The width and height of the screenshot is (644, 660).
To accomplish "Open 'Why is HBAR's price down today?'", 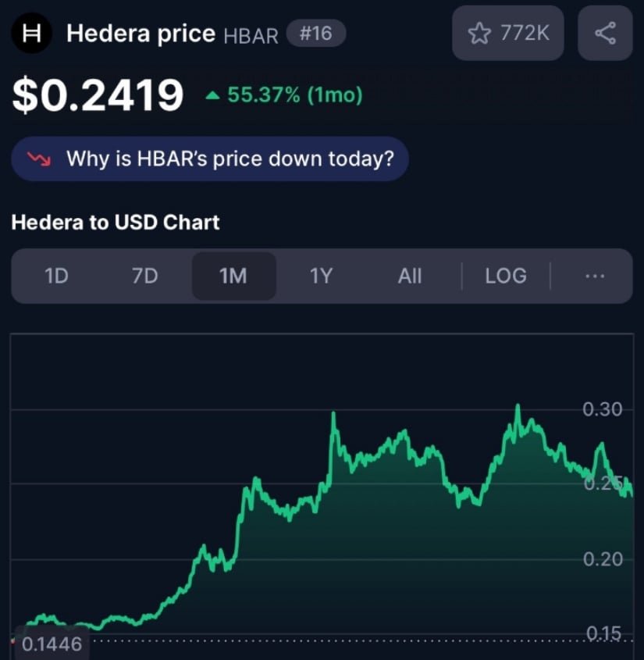I will (210, 159).
